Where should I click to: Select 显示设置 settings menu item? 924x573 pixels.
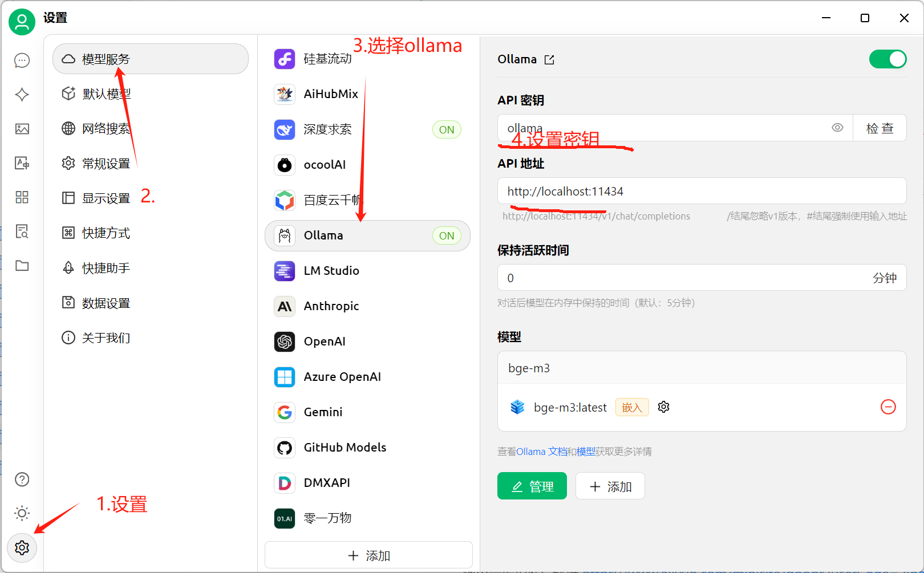(x=151, y=198)
